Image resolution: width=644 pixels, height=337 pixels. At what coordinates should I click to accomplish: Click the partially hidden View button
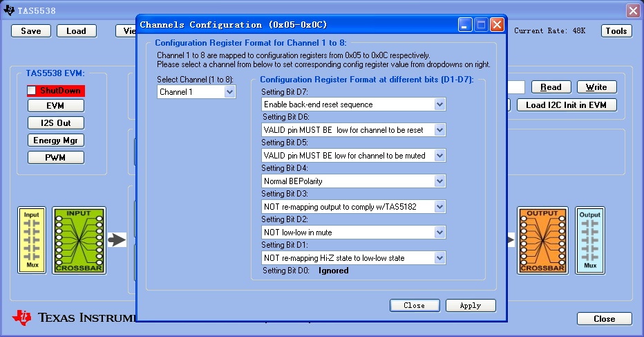[x=126, y=31]
